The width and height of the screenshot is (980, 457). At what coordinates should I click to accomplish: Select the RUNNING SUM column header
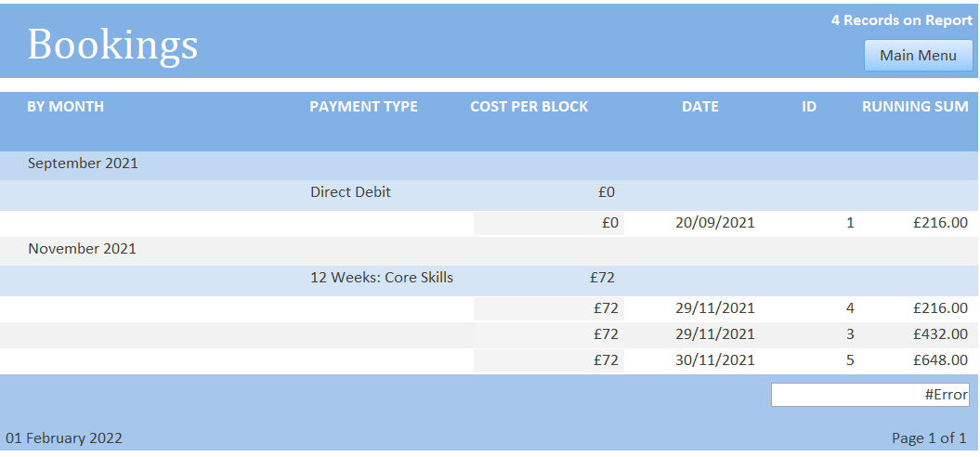[916, 106]
